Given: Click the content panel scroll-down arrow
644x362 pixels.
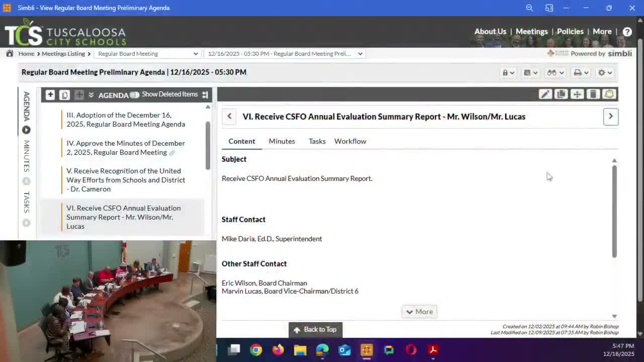Looking at the screenshot, I should pos(614,316).
